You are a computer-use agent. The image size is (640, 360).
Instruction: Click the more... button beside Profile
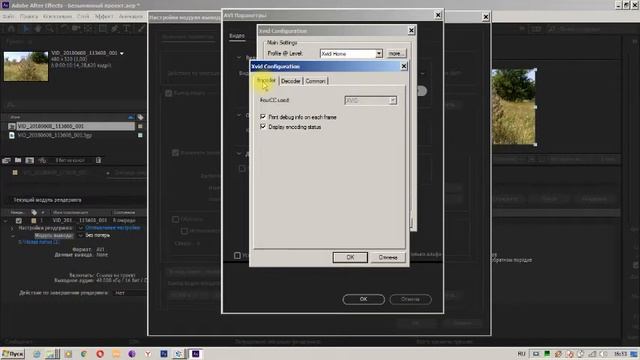click(x=396, y=53)
